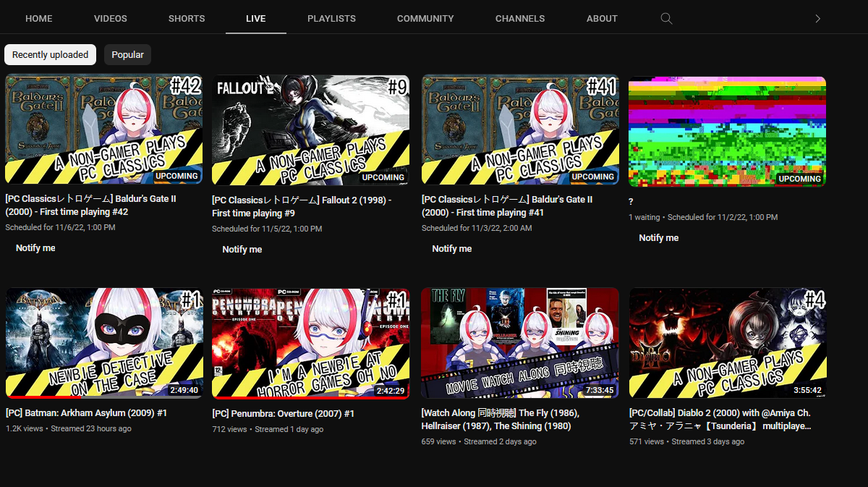The image size is (868, 487).
Task: Click 'Scheduled for 11/5/22, 1:00 PM' text
Action: click(267, 229)
